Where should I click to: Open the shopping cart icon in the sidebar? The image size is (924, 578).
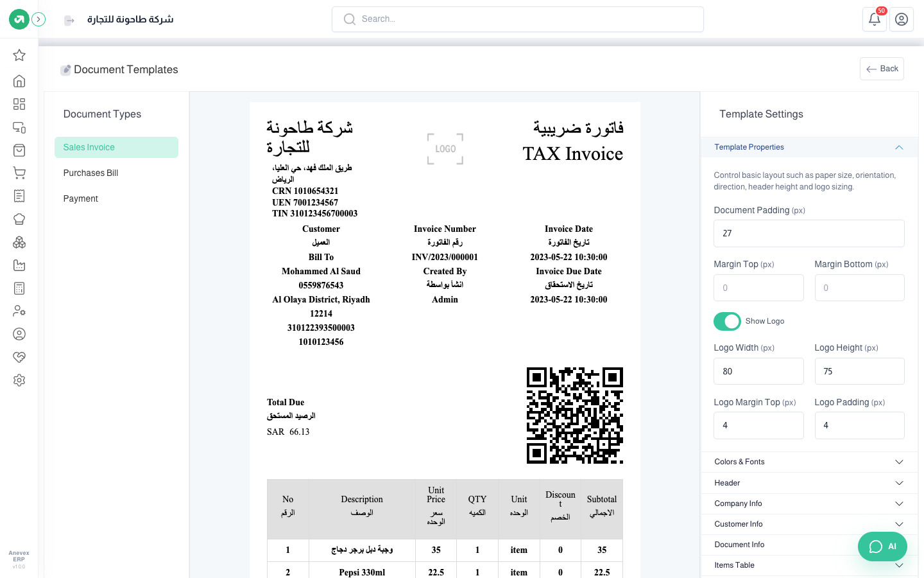pyautogui.click(x=19, y=173)
